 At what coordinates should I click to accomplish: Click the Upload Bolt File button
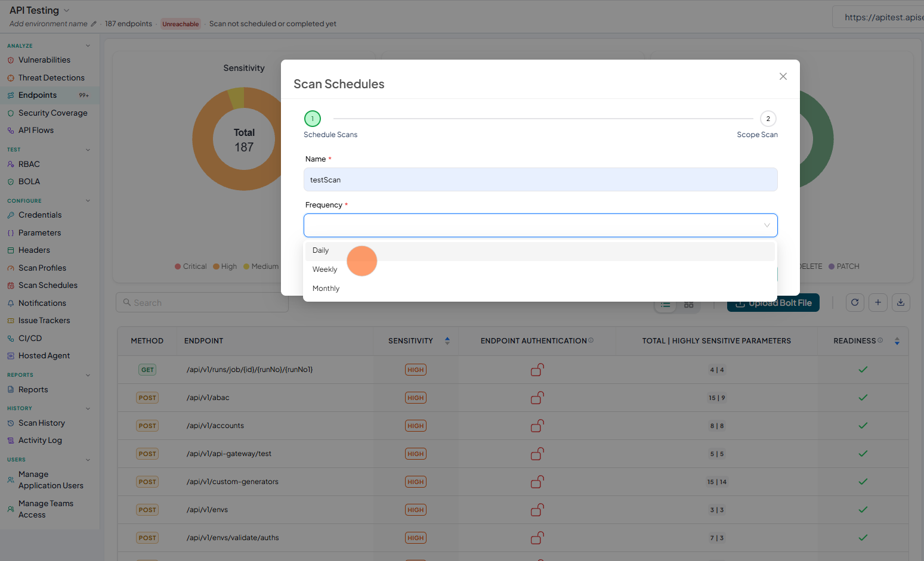773,303
